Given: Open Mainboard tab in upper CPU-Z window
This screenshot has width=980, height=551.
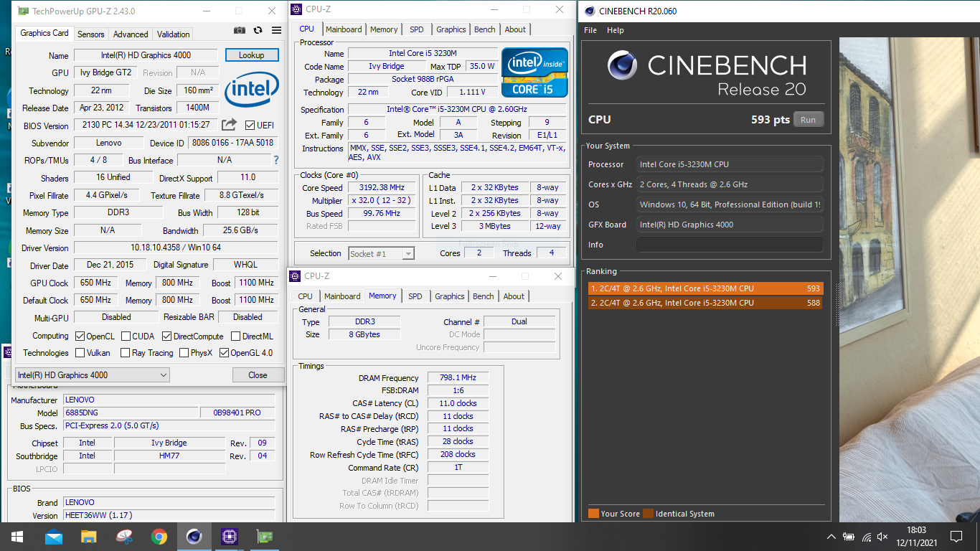Looking at the screenshot, I should pyautogui.click(x=344, y=29).
